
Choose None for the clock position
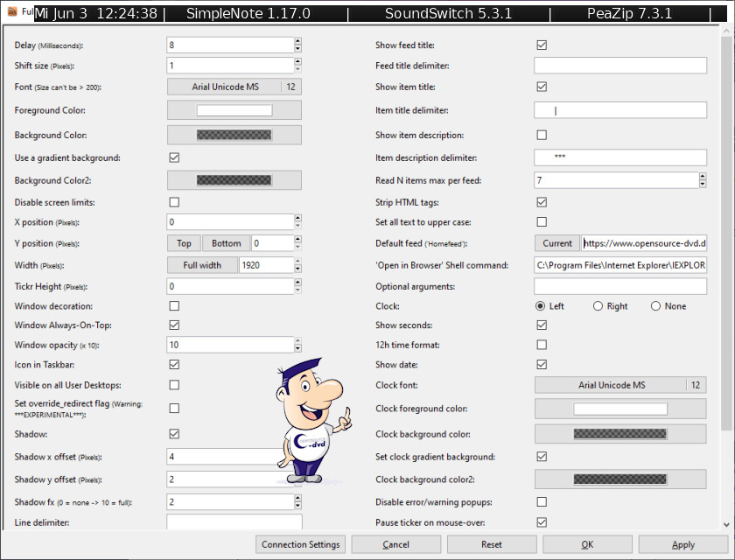point(656,306)
